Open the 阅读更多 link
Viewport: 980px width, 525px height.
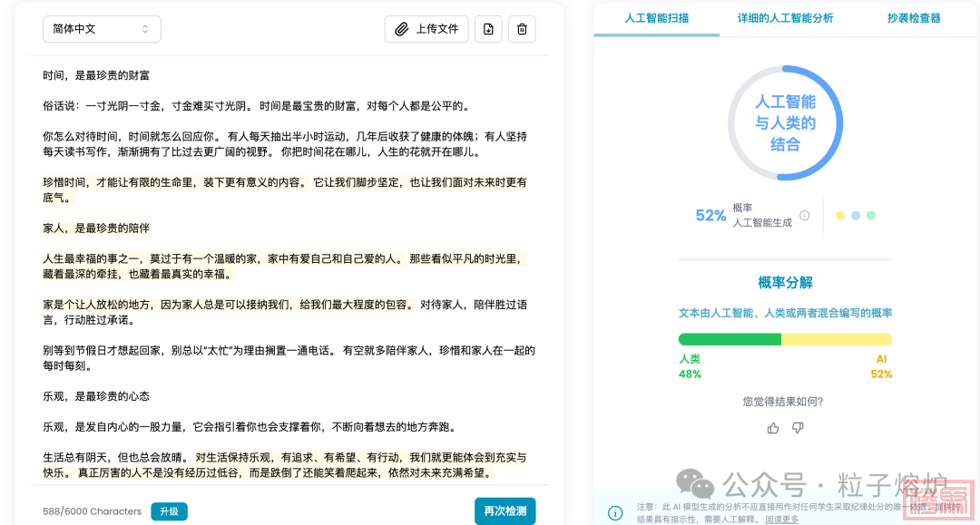pos(782,520)
